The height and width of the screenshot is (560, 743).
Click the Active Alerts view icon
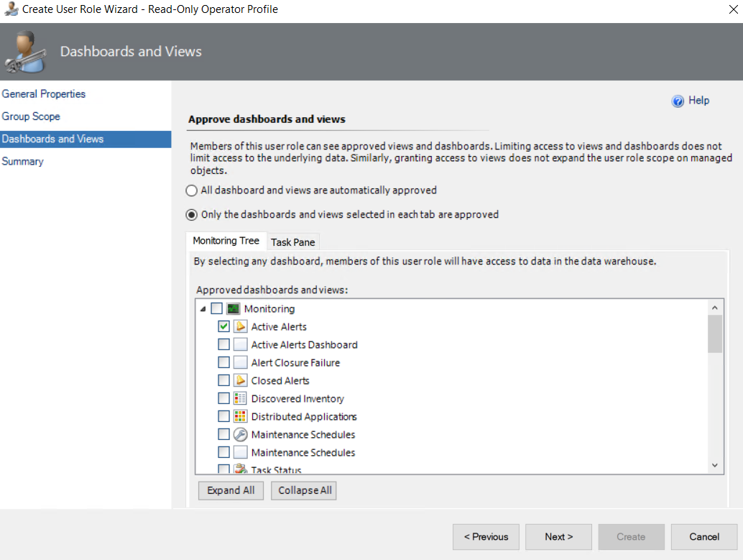pos(241,327)
